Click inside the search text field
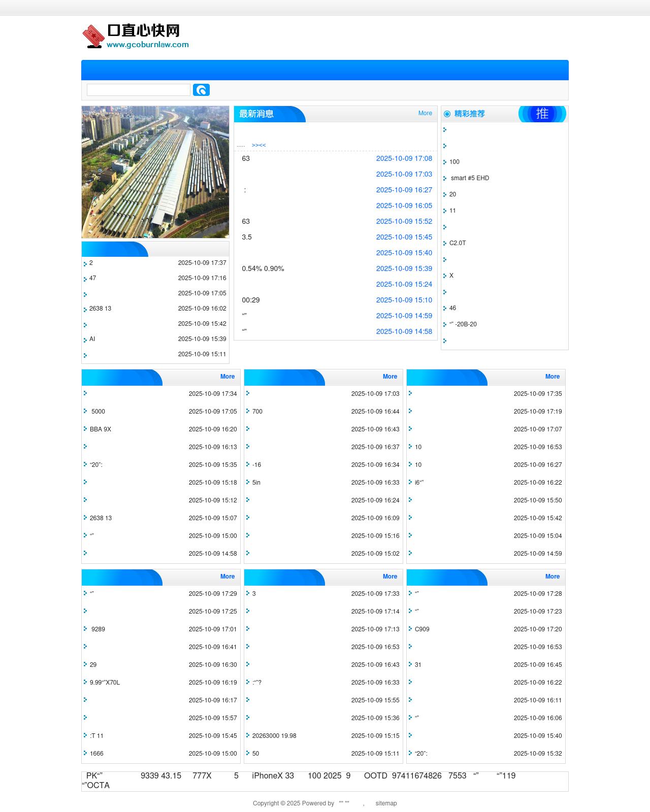Image resolution: width=650 pixels, height=812 pixels. pos(138,90)
